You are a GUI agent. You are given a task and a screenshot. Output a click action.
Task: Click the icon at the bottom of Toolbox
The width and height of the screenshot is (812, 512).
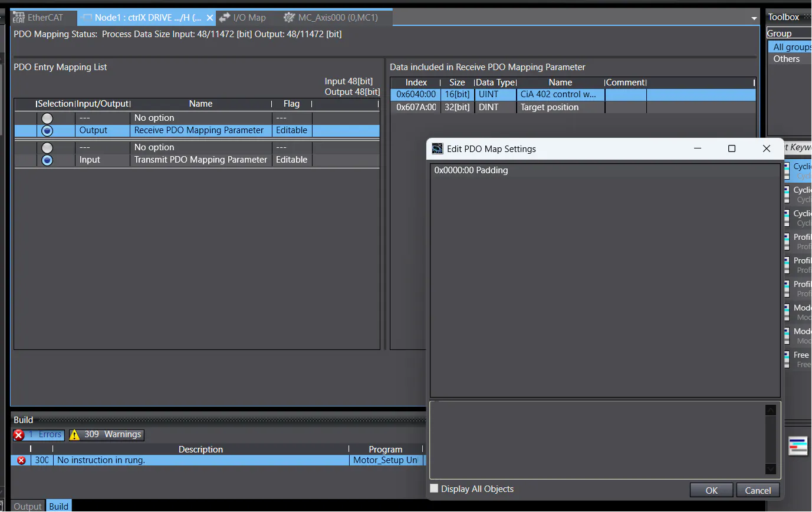798,446
